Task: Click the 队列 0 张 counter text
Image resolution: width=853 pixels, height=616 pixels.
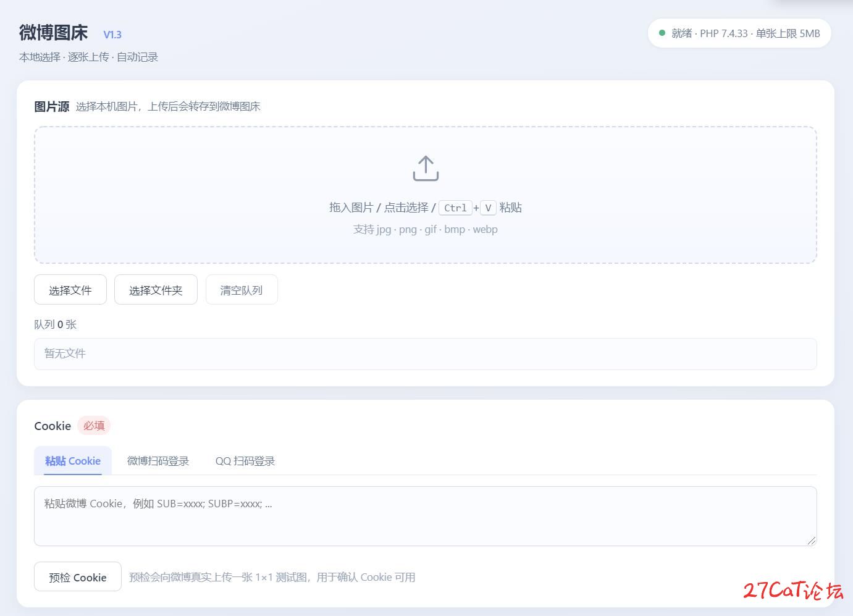Action: (x=56, y=324)
